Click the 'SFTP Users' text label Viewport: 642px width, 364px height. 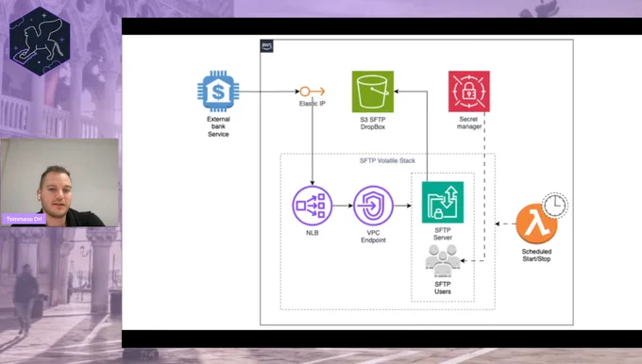pos(443,288)
